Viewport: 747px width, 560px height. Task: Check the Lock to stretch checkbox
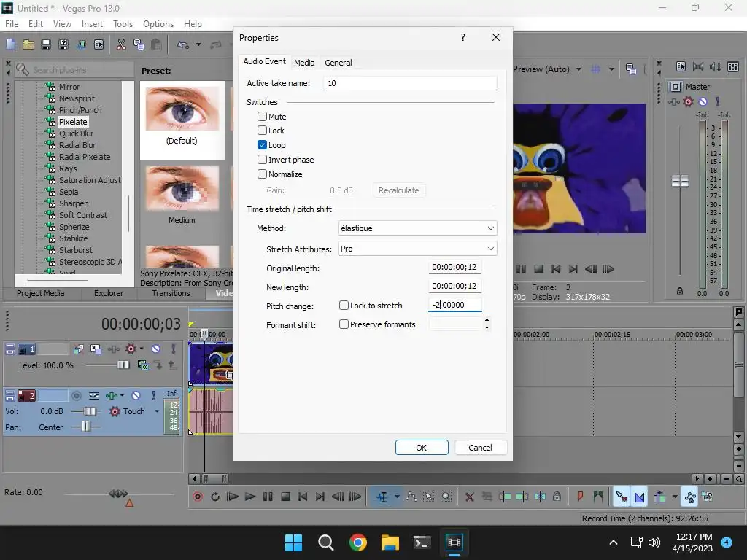click(344, 306)
